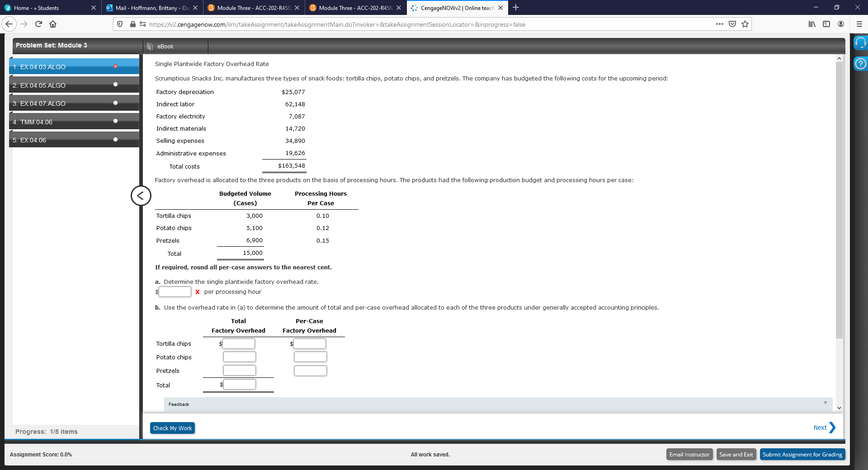This screenshot has height=470, width=868.
Task: Open the Firefox hamburger menu
Action: pos(859,24)
